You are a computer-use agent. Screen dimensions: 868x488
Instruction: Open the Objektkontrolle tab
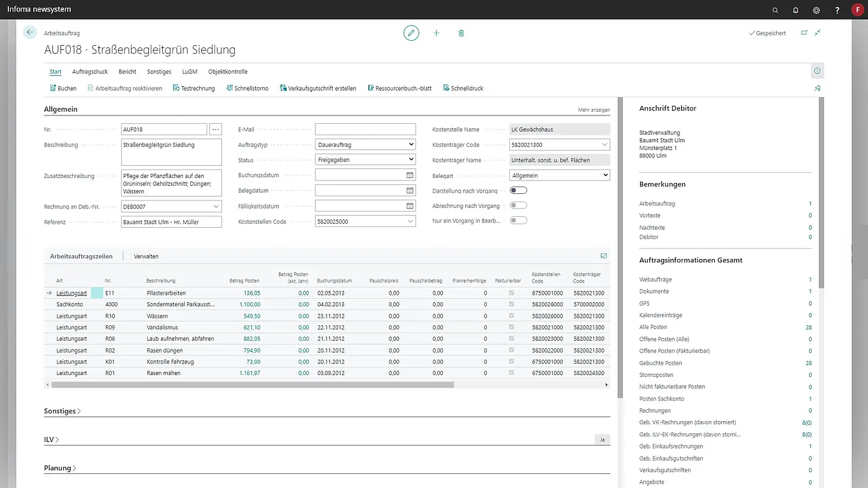pyautogui.click(x=228, y=72)
